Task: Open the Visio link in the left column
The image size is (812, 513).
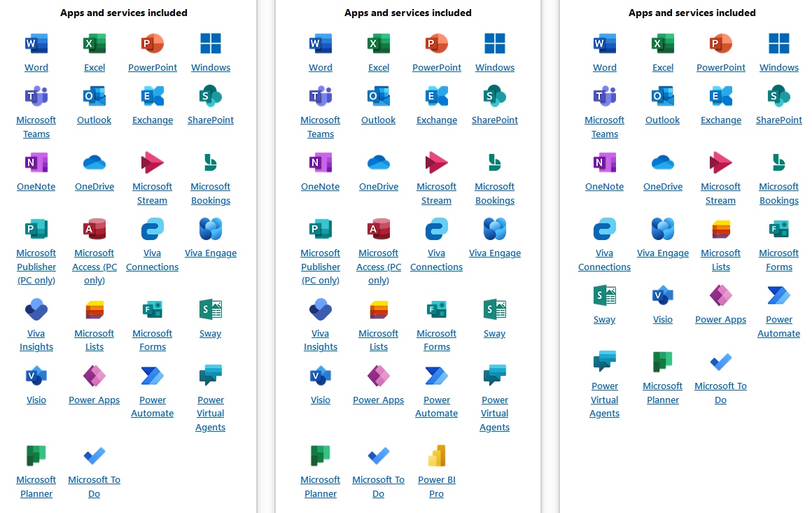Action: pos(36,400)
